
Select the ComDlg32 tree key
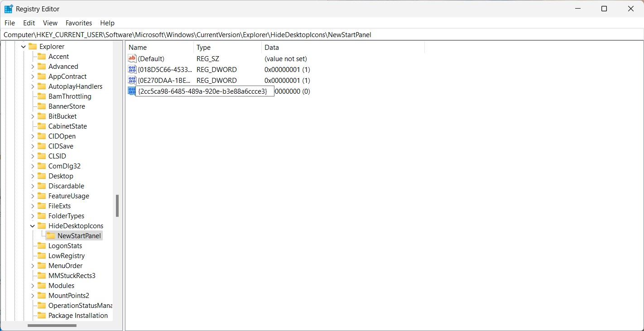pyautogui.click(x=64, y=166)
